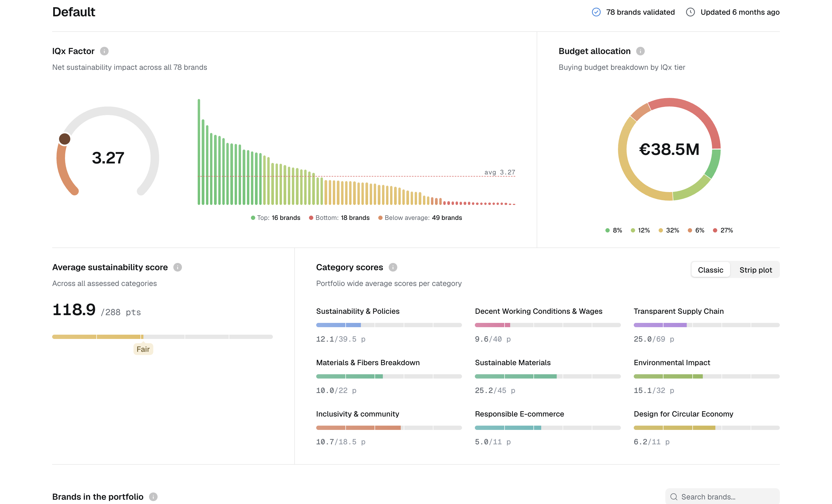Click the Top: 16 brands legend
Image resolution: width=832 pixels, height=504 pixels.
coord(276,218)
